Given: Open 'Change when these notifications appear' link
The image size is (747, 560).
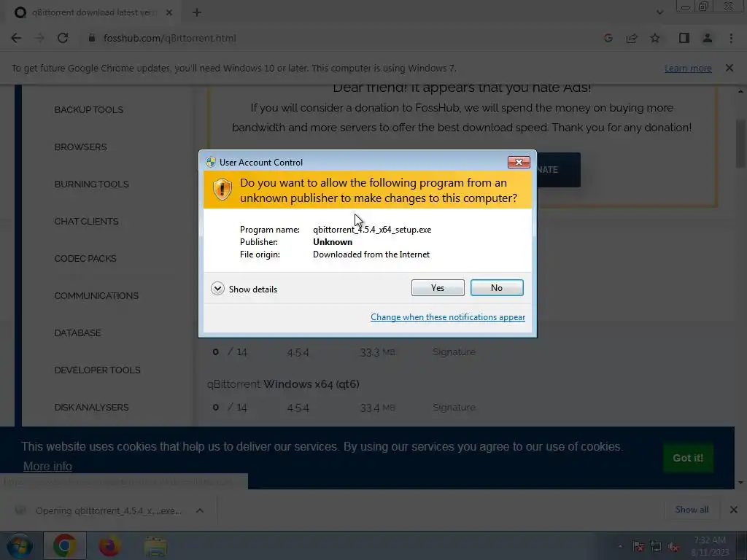Looking at the screenshot, I should point(448,317).
